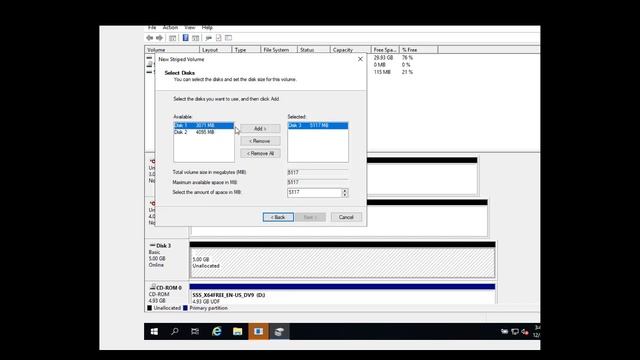640x360 pixels.
Task: Sort by the Type column header
Action: point(246,50)
